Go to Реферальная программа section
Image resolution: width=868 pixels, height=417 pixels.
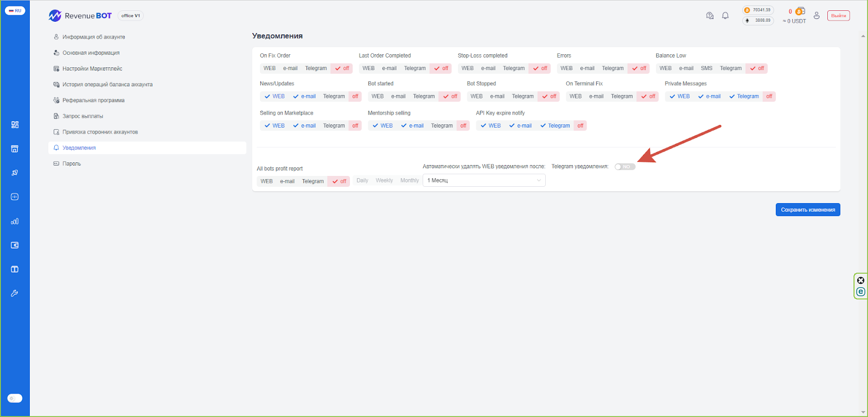[x=93, y=100]
